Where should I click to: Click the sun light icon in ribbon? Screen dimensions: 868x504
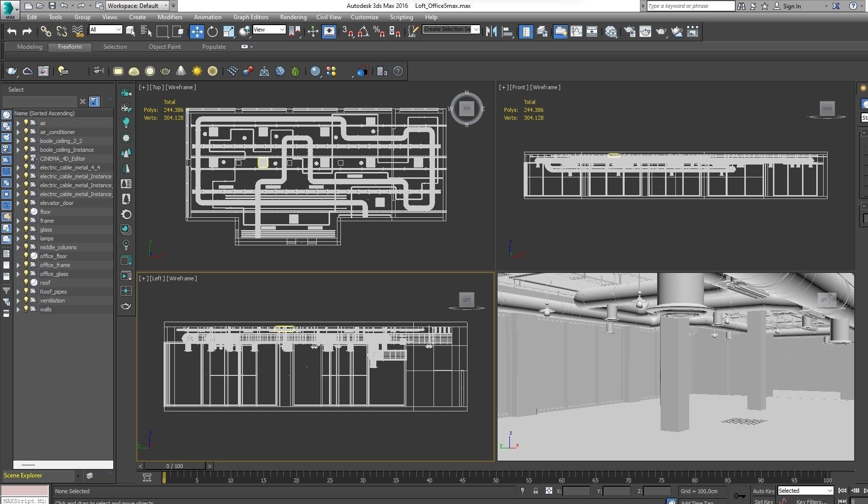coord(197,71)
